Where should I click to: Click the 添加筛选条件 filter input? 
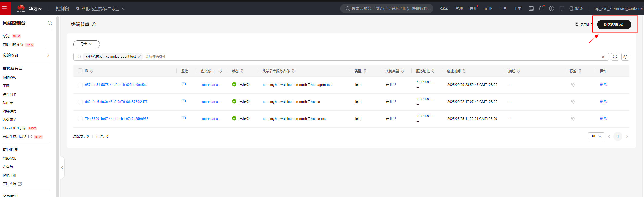click(156, 57)
